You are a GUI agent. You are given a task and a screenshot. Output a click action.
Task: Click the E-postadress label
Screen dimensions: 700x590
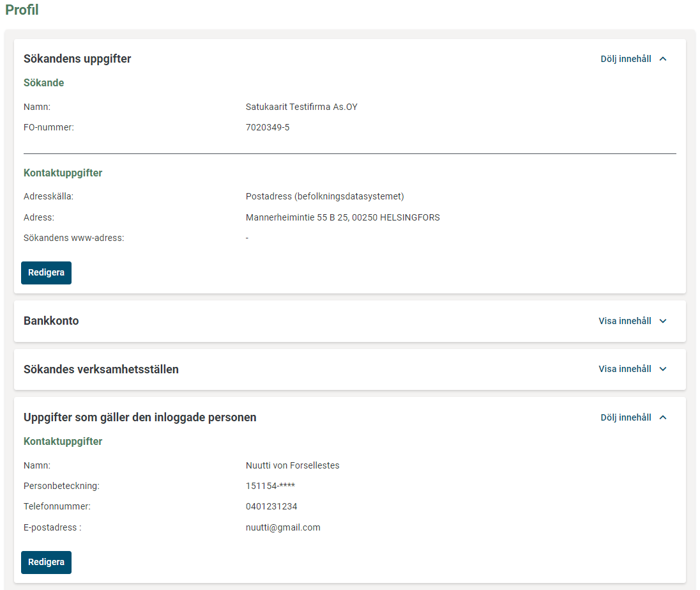52,527
